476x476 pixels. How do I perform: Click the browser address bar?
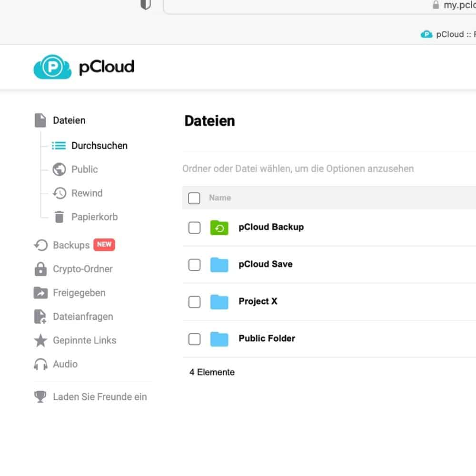pyautogui.click(x=320, y=6)
